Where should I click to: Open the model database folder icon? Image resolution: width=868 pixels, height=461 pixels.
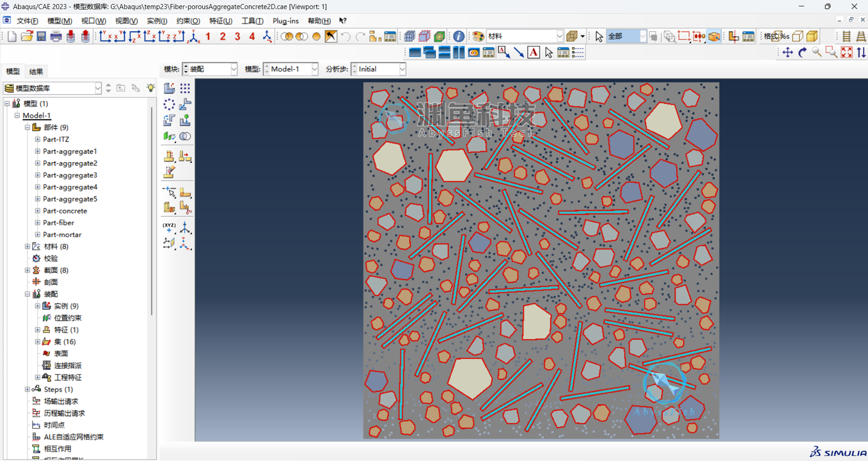pos(27,36)
